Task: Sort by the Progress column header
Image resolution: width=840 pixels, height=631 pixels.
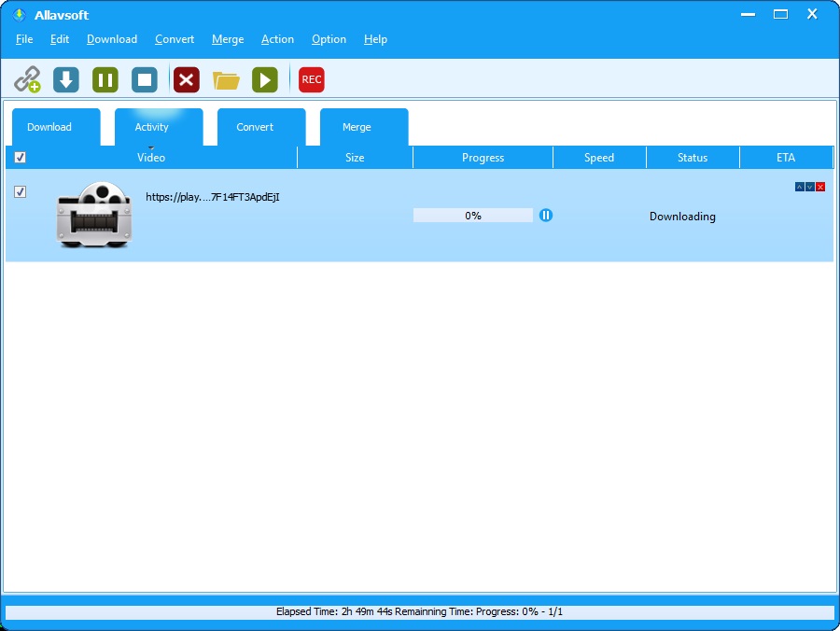Action: 483,158
